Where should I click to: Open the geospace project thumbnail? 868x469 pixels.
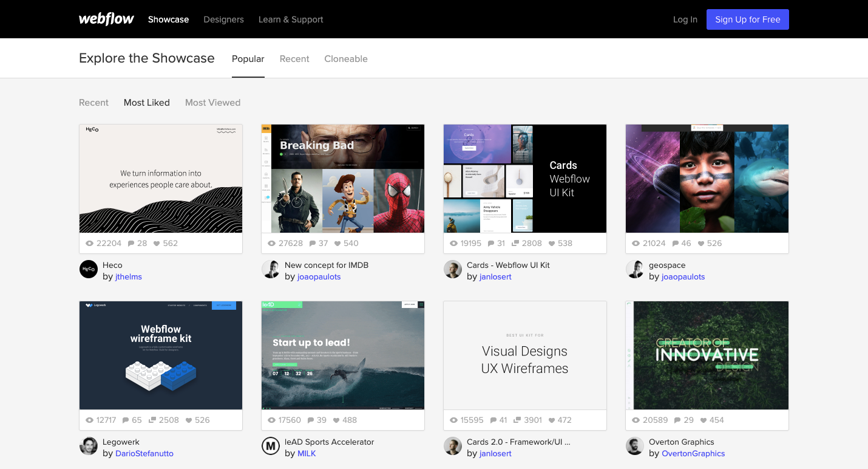[707, 178]
